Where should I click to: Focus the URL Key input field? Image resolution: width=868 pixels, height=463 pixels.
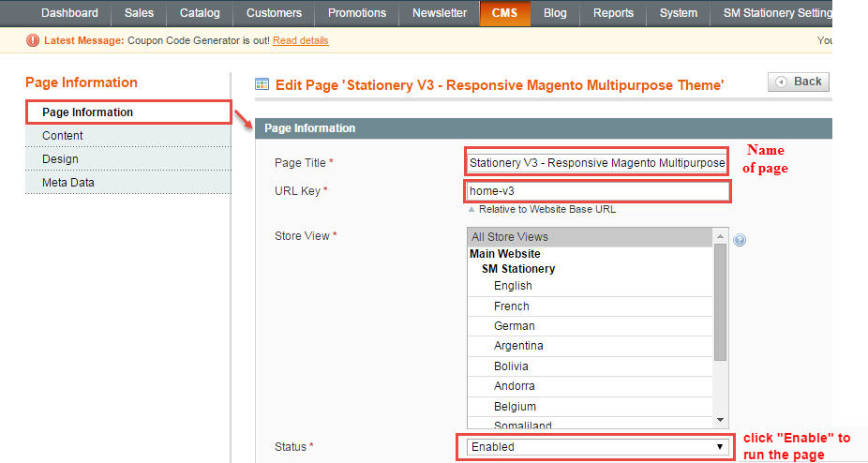598,191
